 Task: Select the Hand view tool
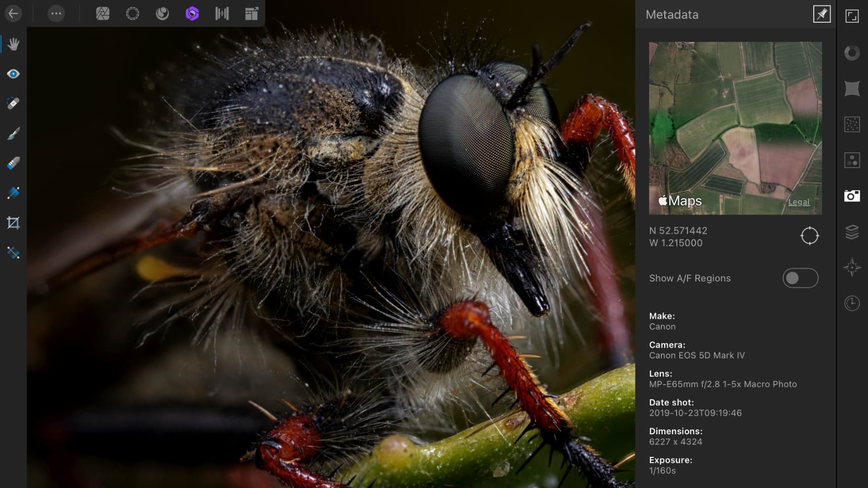(13, 44)
